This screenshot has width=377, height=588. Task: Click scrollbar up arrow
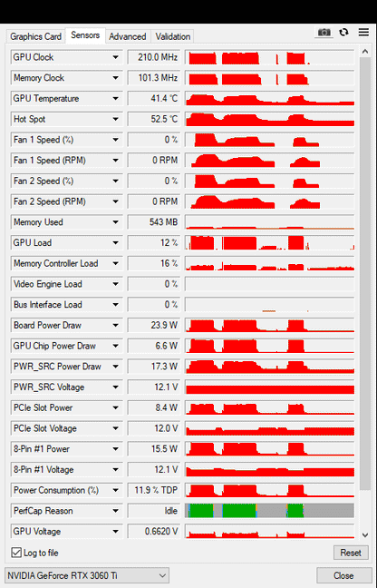365,52
